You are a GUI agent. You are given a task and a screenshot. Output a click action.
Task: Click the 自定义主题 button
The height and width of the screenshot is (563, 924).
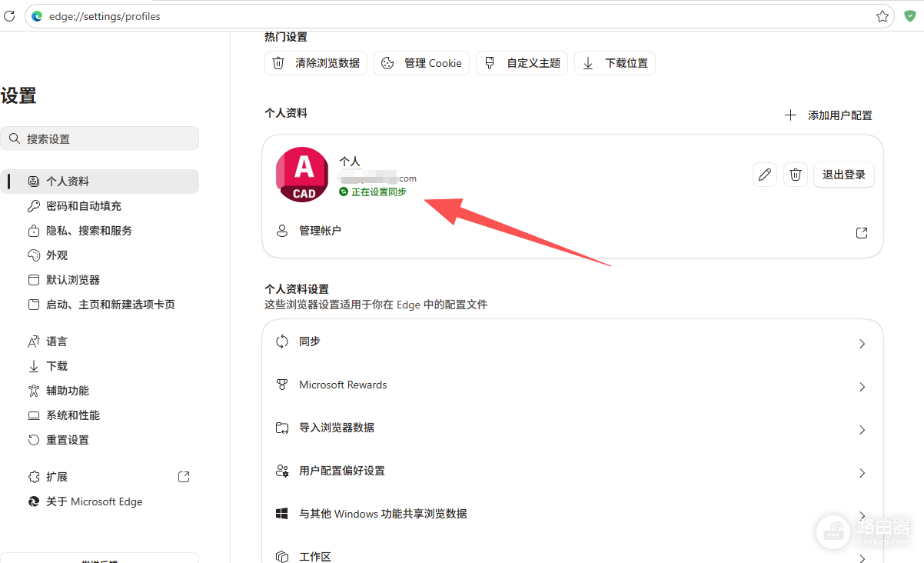pos(522,63)
